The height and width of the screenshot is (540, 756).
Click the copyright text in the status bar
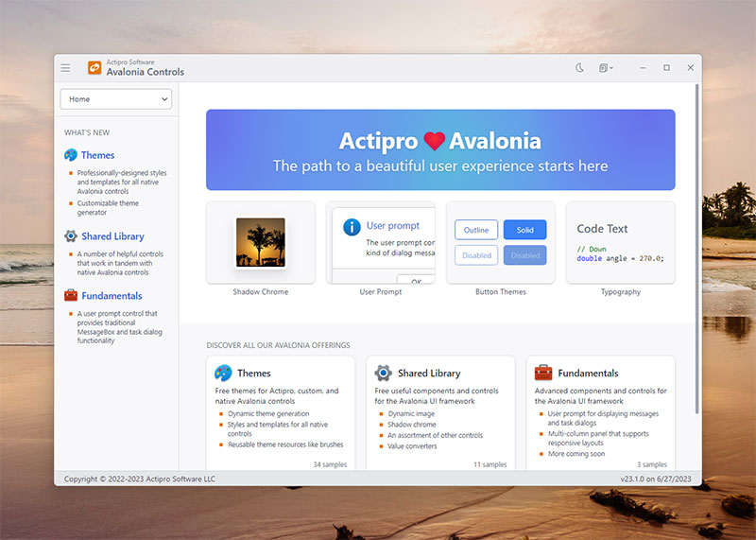click(x=140, y=479)
